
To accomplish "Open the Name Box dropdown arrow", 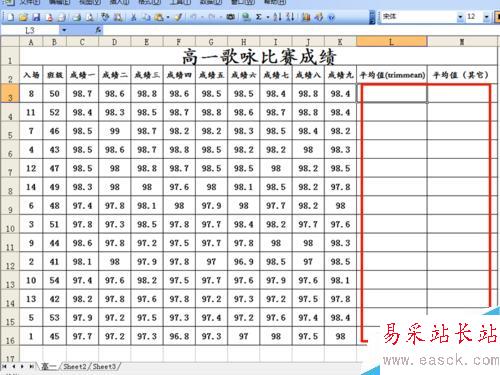I will pyautogui.click(x=64, y=30).
